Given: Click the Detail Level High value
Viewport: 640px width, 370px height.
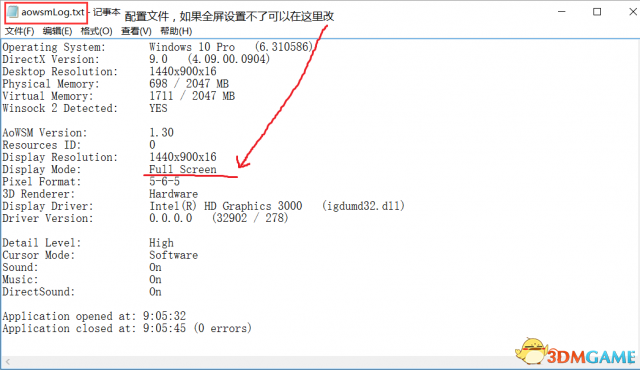Looking at the screenshot, I should pyautogui.click(x=161, y=243).
